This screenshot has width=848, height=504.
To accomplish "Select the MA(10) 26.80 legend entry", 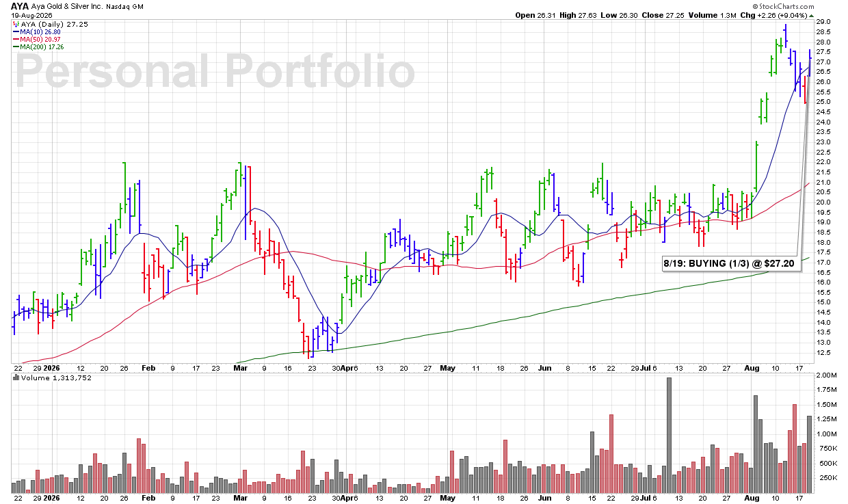I will (x=38, y=31).
